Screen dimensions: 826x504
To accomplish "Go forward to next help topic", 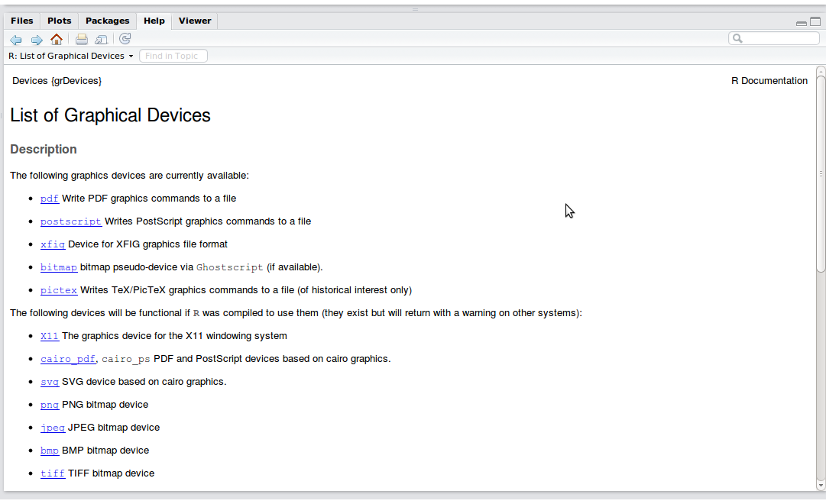I will pos(36,39).
